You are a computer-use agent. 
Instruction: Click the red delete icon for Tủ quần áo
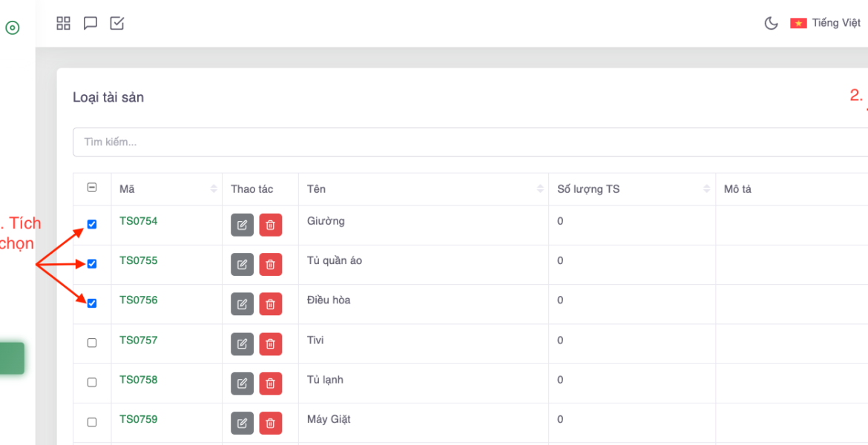pyautogui.click(x=270, y=264)
